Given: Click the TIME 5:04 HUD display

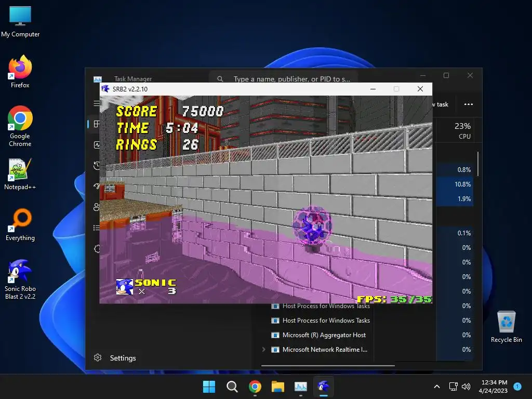Looking at the screenshot, I should tap(157, 128).
